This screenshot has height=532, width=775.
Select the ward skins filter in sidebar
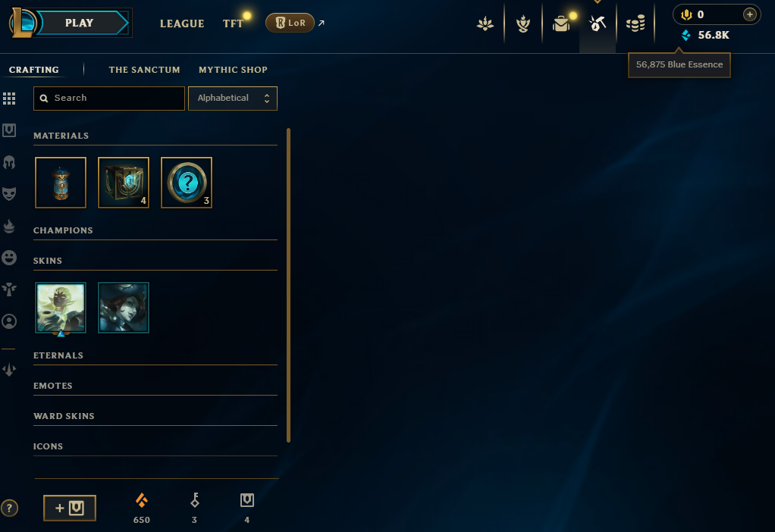pyautogui.click(x=9, y=289)
